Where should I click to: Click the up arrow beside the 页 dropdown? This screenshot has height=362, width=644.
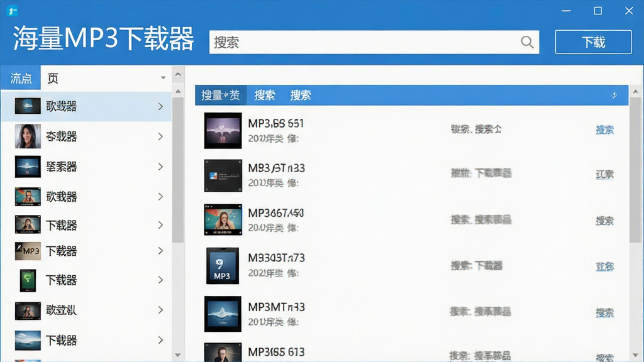(x=178, y=75)
